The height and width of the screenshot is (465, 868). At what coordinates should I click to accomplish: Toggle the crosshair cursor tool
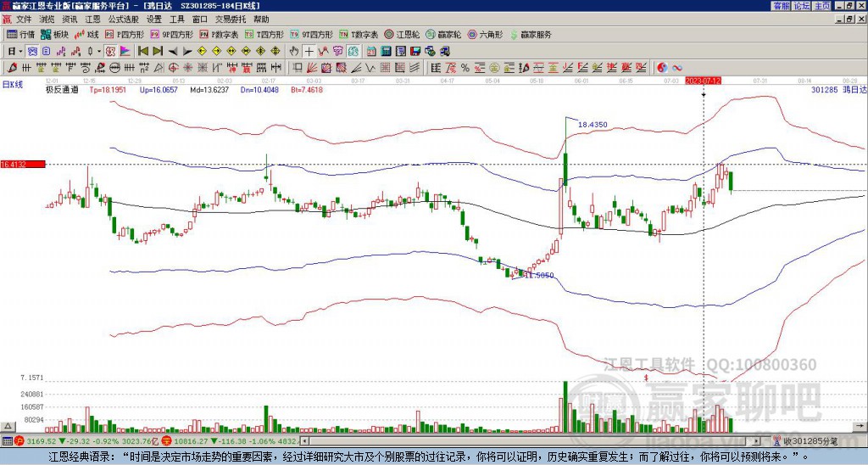pos(309,52)
